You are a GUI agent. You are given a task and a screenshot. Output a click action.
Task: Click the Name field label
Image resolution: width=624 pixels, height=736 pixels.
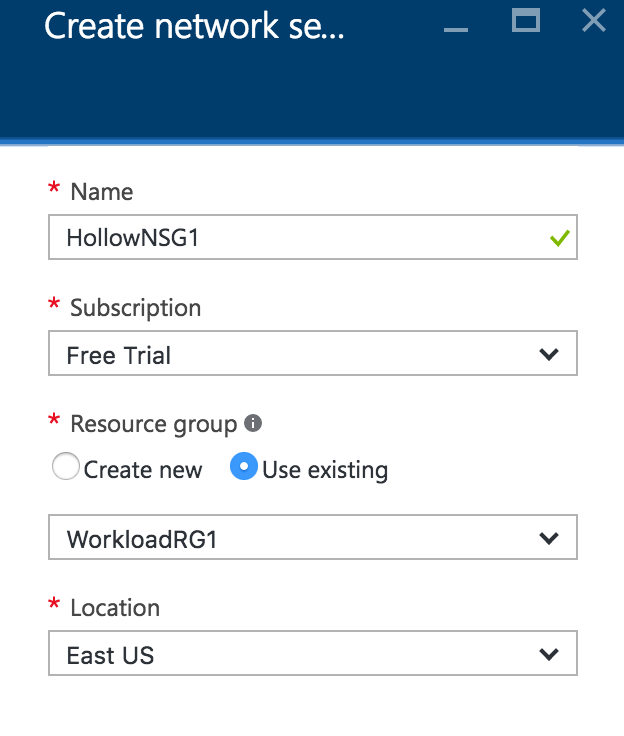pos(101,192)
